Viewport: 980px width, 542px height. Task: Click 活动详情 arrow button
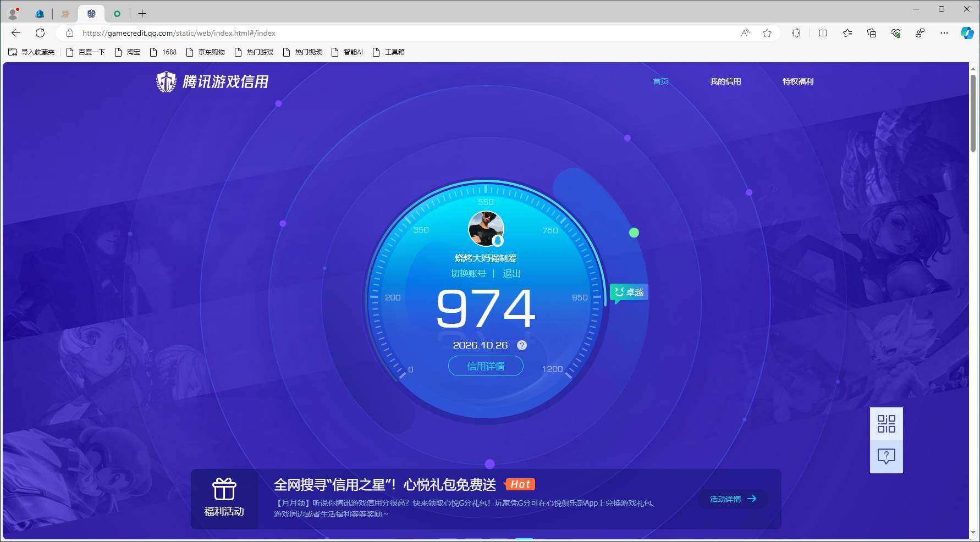733,499
